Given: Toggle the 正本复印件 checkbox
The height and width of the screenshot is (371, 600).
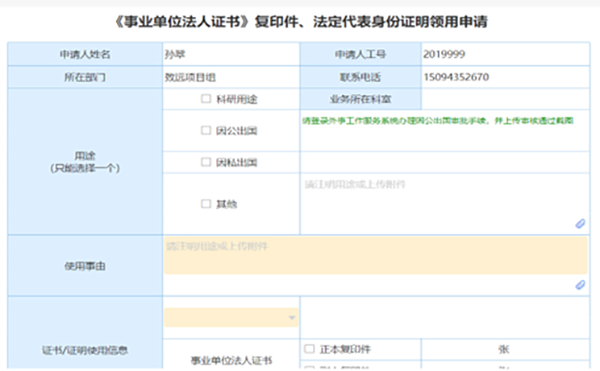Looking at the screenshot, I should pos(309,348).
